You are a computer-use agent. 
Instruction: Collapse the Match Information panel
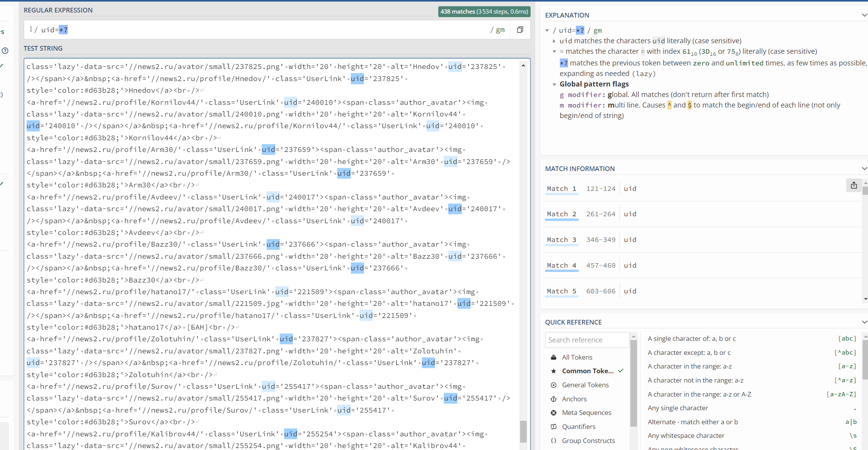coord(864,169)
